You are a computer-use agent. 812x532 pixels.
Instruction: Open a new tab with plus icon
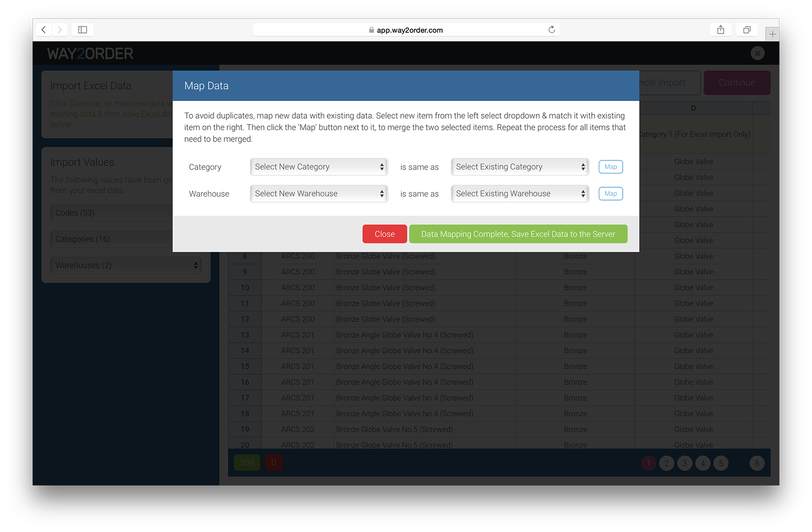pos(772,34)
